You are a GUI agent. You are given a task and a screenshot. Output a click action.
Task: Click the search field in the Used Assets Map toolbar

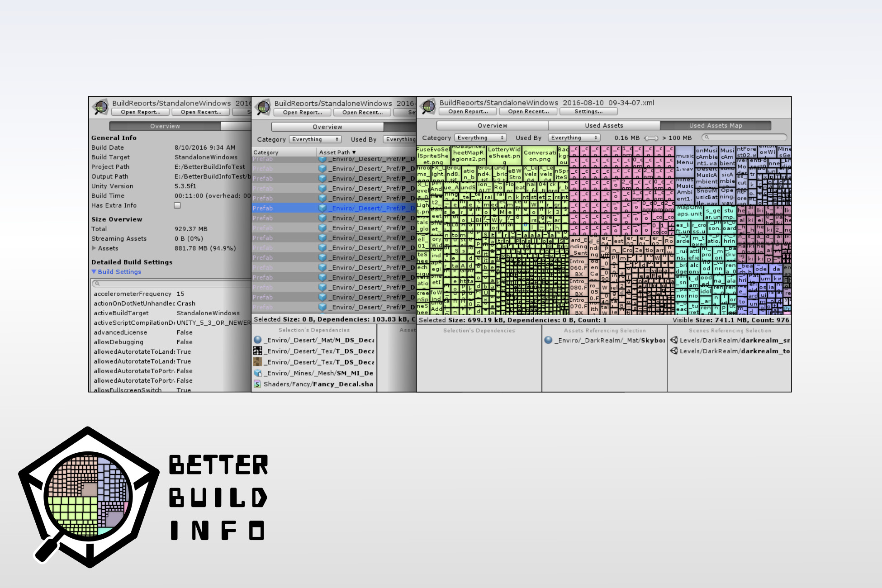pyautogui.click(x=744, y=138)
